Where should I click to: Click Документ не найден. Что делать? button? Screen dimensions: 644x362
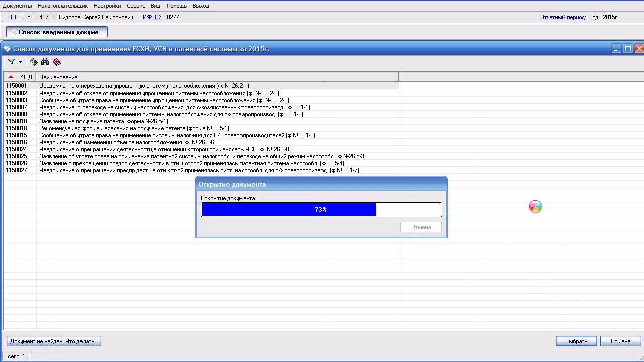[x=54, y=341]
